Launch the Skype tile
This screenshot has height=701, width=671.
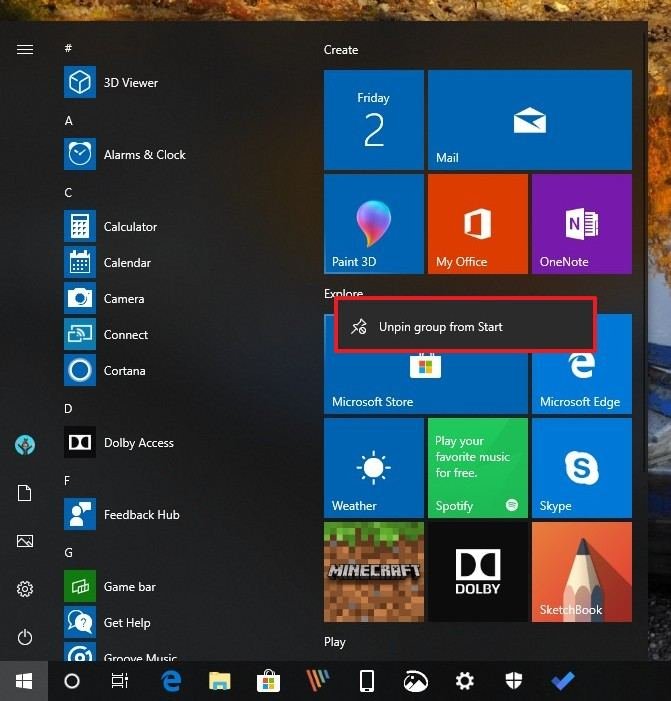coord(581,468)
